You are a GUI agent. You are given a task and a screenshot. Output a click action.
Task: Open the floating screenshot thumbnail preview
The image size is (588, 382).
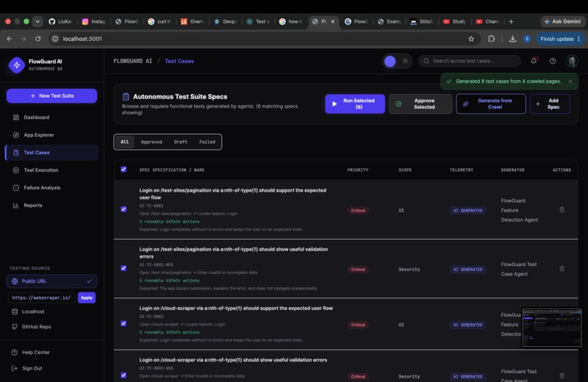[552, 327]
